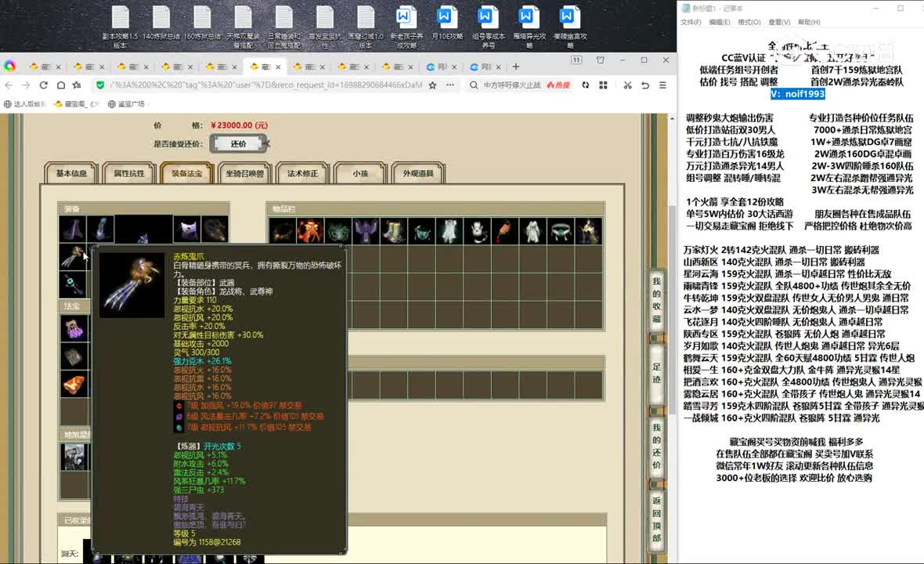The height and width of the screenshot is (564, 924).
Task: Click the scissors screenshot tool in browser
Action: (x=627, y=85)
